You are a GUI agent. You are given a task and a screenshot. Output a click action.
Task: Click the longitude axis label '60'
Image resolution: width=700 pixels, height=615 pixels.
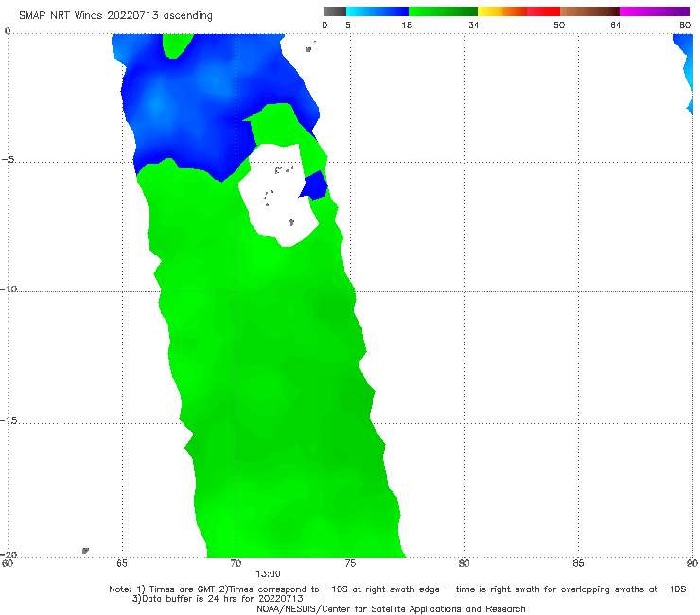coord(8,563)
